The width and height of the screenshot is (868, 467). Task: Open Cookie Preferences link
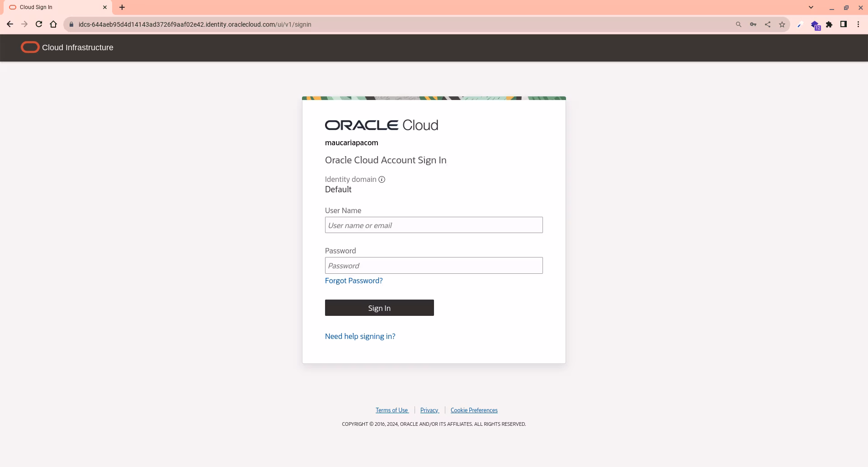tap(474, 410)
